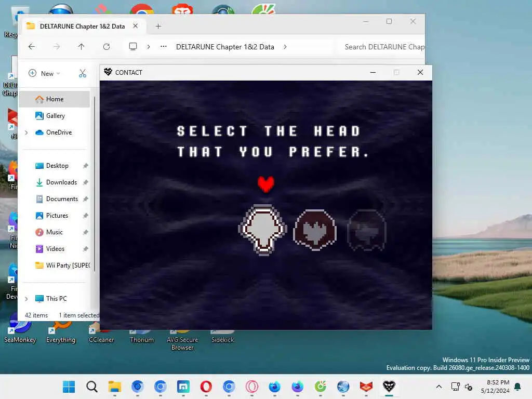Expand the chevron after the DELTARUNE breadcrumb
The image size is (532, 399).
[x=285, y=47]
